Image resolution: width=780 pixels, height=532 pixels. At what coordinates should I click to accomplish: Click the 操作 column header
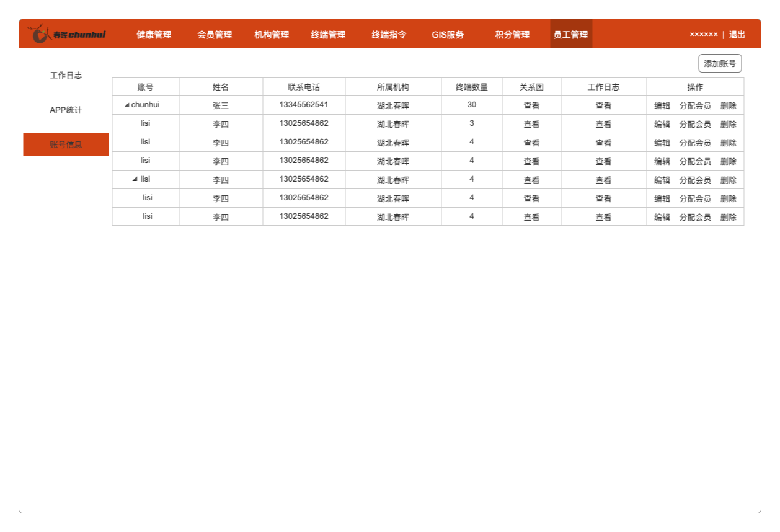click(695, 87)
